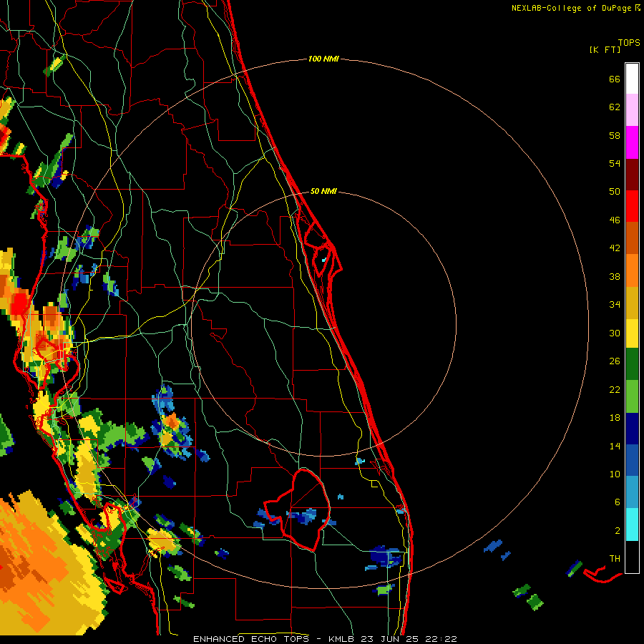Viewport: 644px width, 644px height.
Task: Click the small cyan echo near Cape Canaveral
Action: [324, 260]
